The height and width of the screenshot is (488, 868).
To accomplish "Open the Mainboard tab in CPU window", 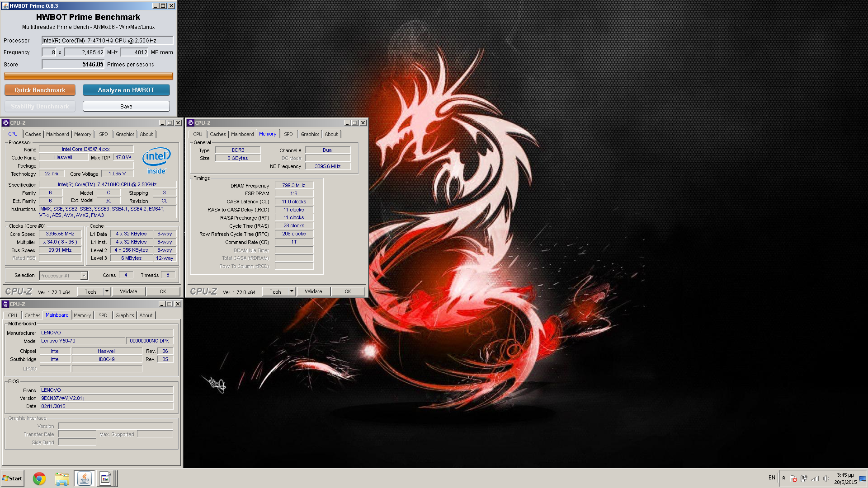I will click(57, 134).
